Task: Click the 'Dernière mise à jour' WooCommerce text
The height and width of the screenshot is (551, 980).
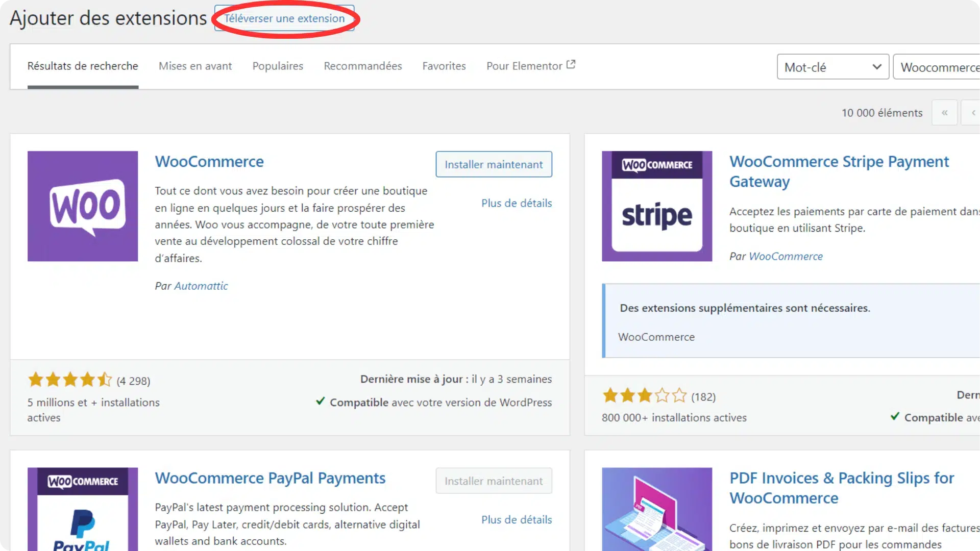Action: pyautogui.click(x=456, y=379)
